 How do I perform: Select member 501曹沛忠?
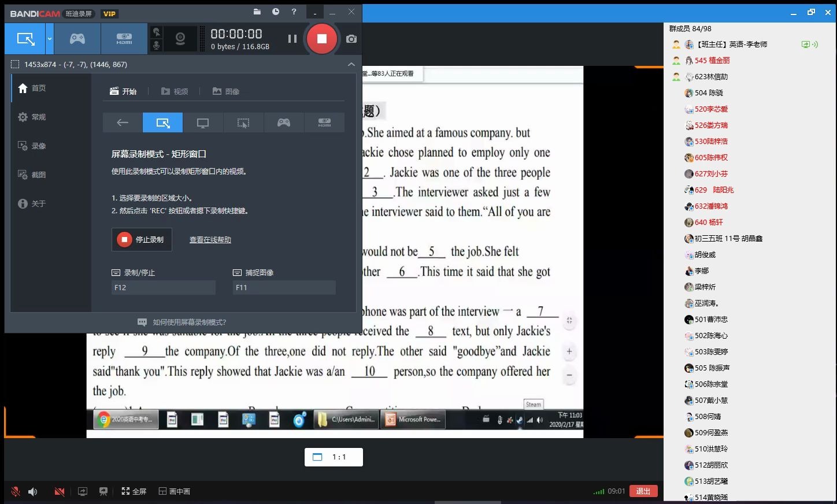pyautogui.click(x=750, y=320)
